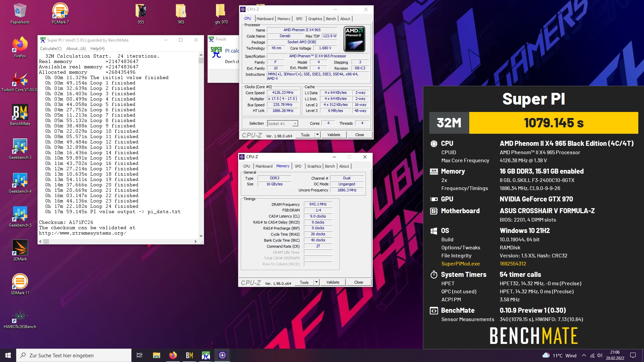
Task: Click Close in top CPU-Z window
Action: [360, 135]
